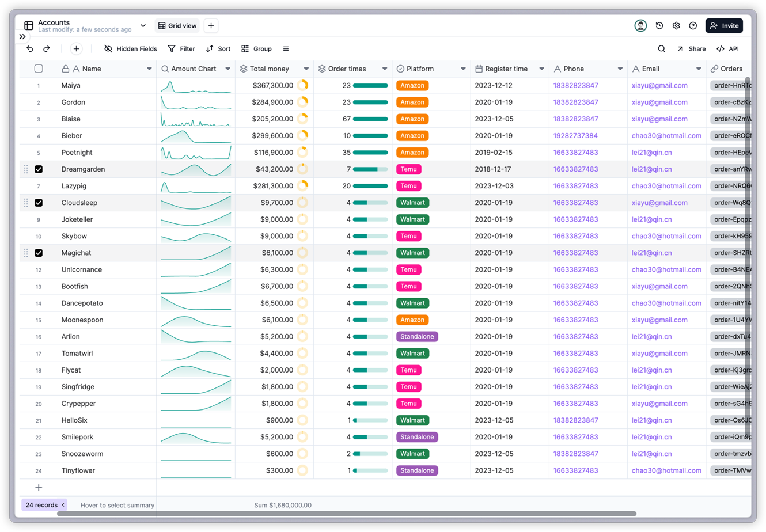Viewport: 766px width, 532px height.
Task: Open the chao30@hotmail.com email link
Action: 667,135
